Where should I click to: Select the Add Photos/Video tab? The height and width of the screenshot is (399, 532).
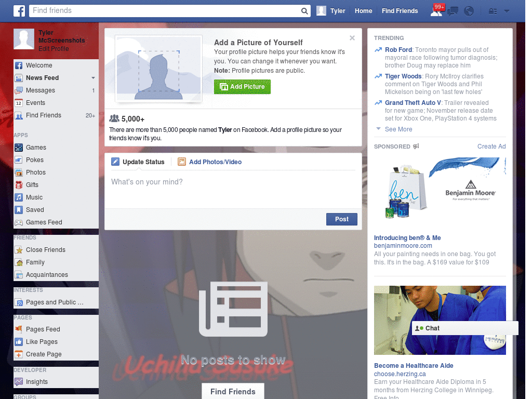[210, 162]
